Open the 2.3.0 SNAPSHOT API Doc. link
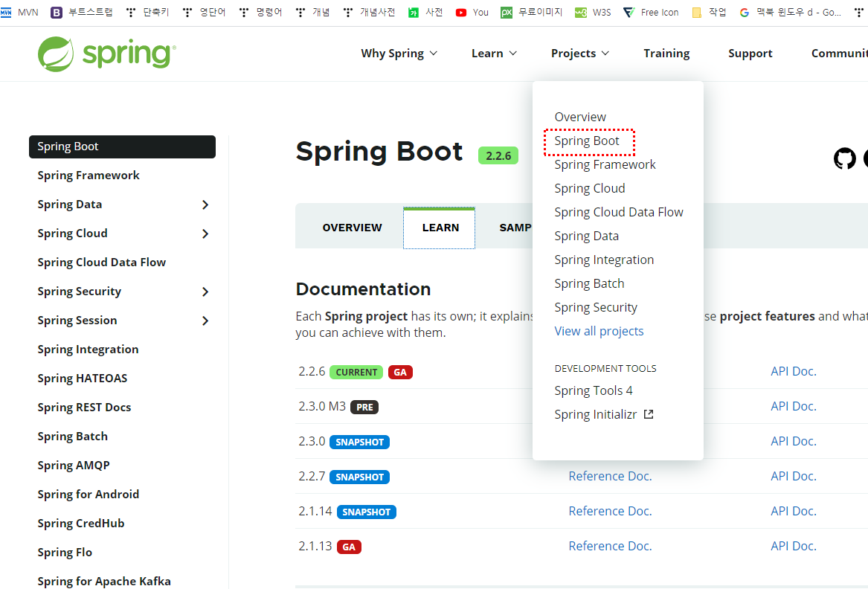 point(794,441)
